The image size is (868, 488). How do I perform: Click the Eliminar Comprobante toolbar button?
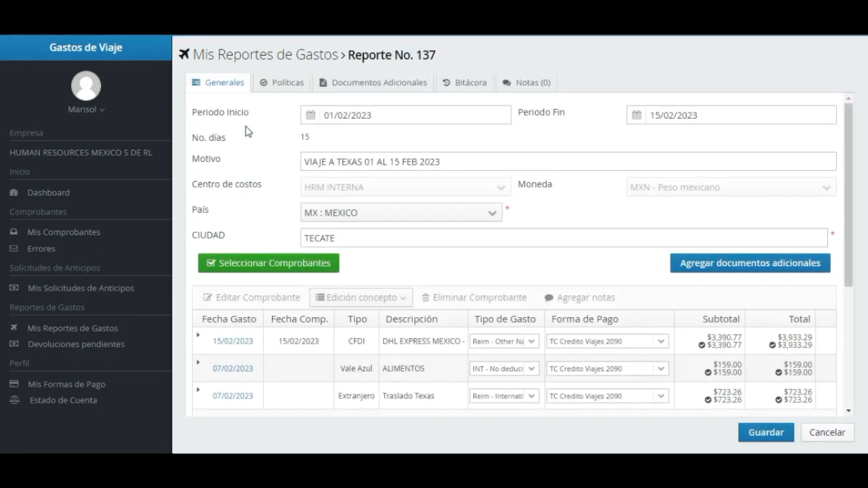474,297
